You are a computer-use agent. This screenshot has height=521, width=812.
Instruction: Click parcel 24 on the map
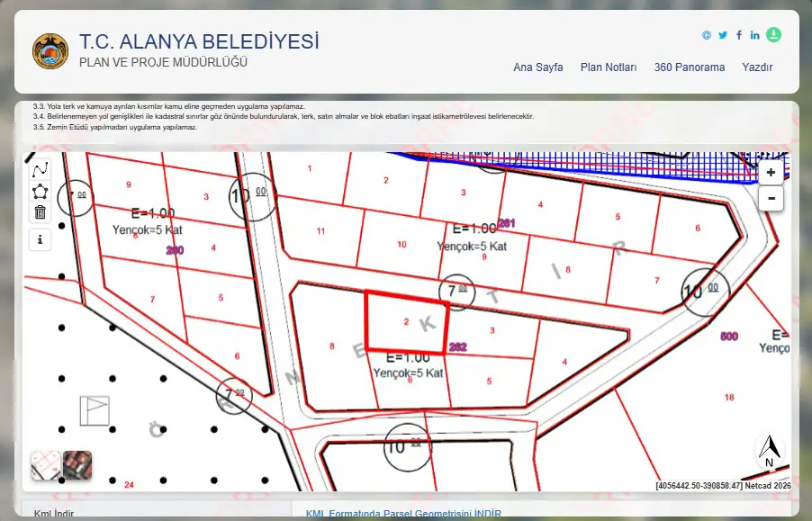[129, 485]
